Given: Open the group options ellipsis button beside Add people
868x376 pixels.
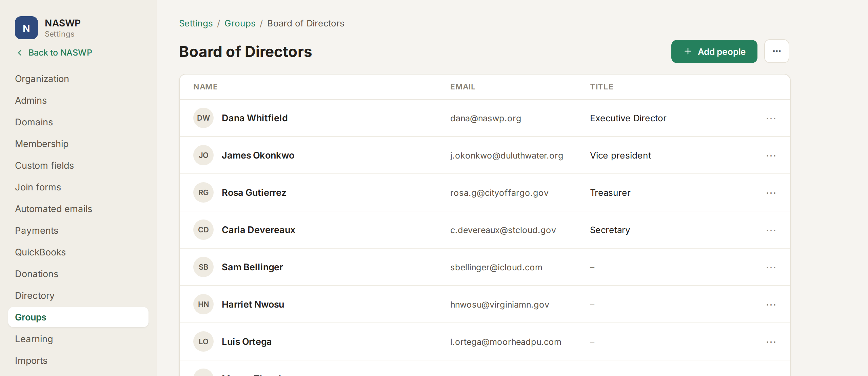Looking at the screenshot, I should [x=776, y=51].
